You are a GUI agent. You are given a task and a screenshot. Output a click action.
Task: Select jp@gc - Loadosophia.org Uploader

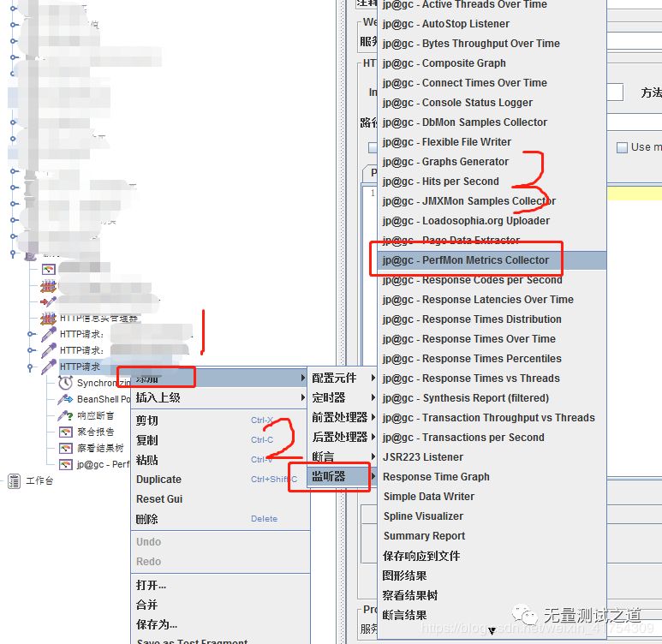point(492,220)
